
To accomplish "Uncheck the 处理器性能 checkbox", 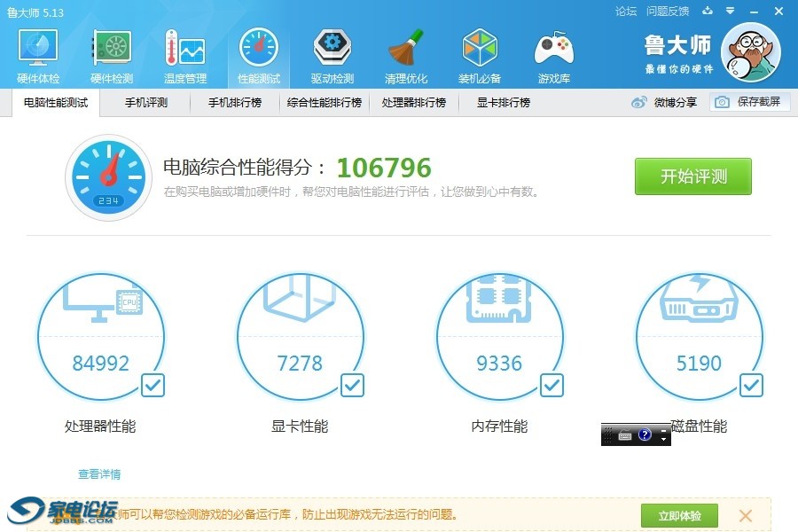I will (x=153, y=385).
